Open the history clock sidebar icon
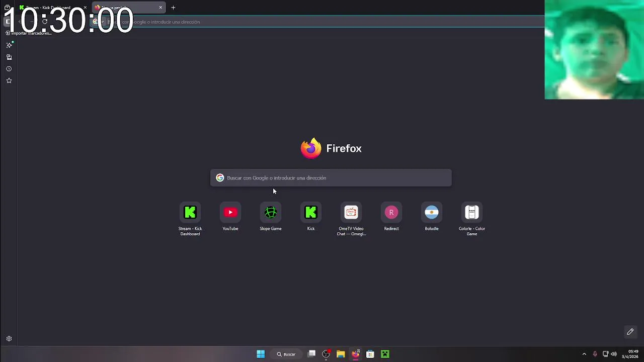 [9, 69]
